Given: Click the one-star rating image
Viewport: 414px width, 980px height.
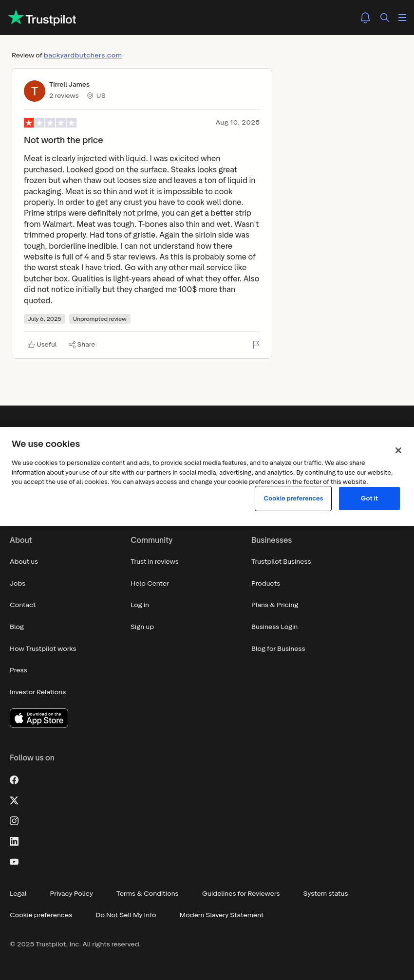Looking at the screenshot, I should (50, 123).
